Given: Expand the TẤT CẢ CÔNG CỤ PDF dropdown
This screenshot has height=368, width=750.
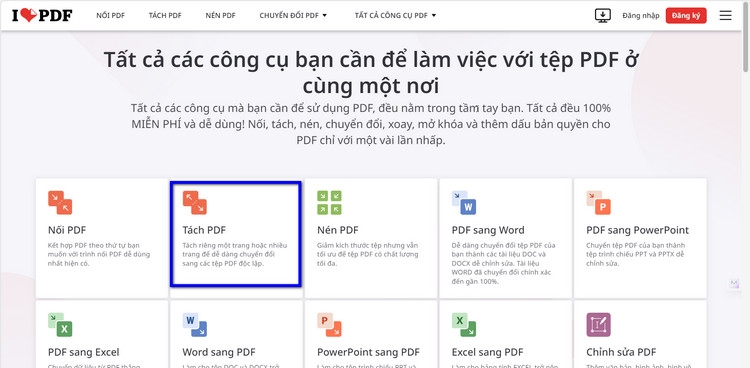Looking at the screenshot, I should tap(395, 15).
